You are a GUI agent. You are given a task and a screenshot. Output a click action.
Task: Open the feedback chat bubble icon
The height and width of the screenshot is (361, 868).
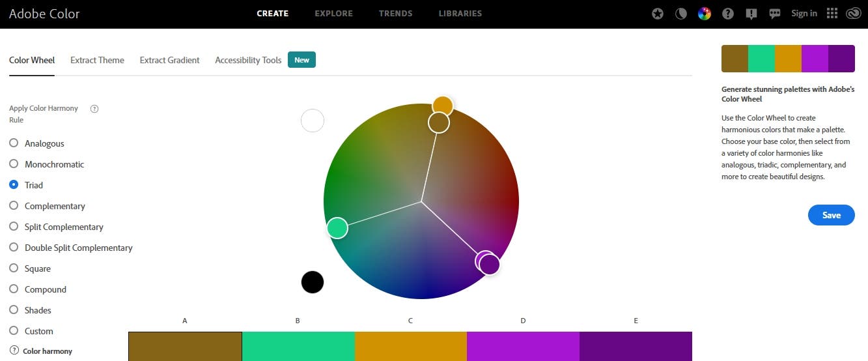[774, 14]
